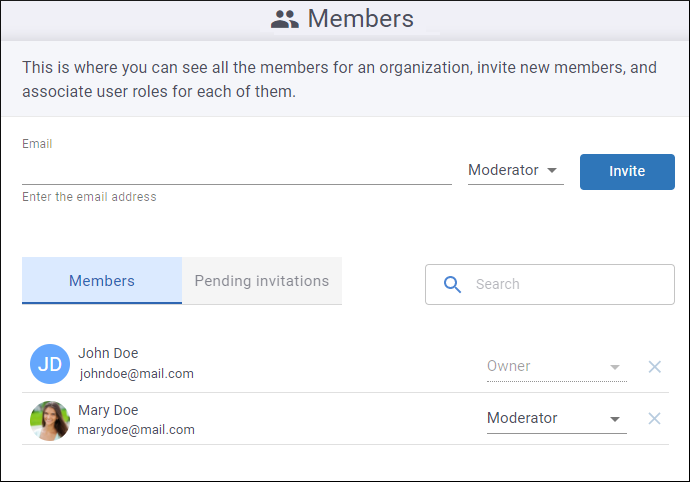Viewport: 690px width, 482px height.
Task: Expand John Doe's Owner role dropdown
Action: (x=556, y=367)
